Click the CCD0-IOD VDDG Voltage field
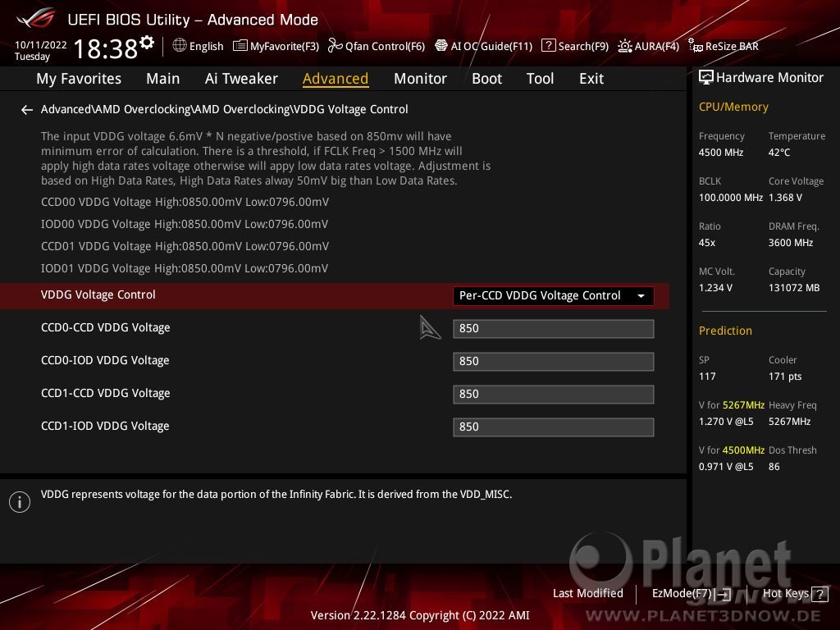The height and width of the screenshot is (630, 840). (x=553, y=361)
